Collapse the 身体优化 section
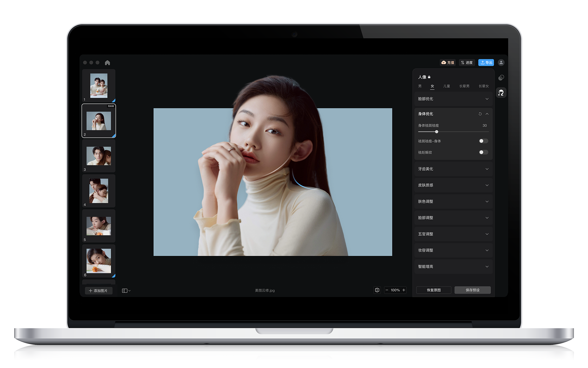588x368 pixels. 487,114
